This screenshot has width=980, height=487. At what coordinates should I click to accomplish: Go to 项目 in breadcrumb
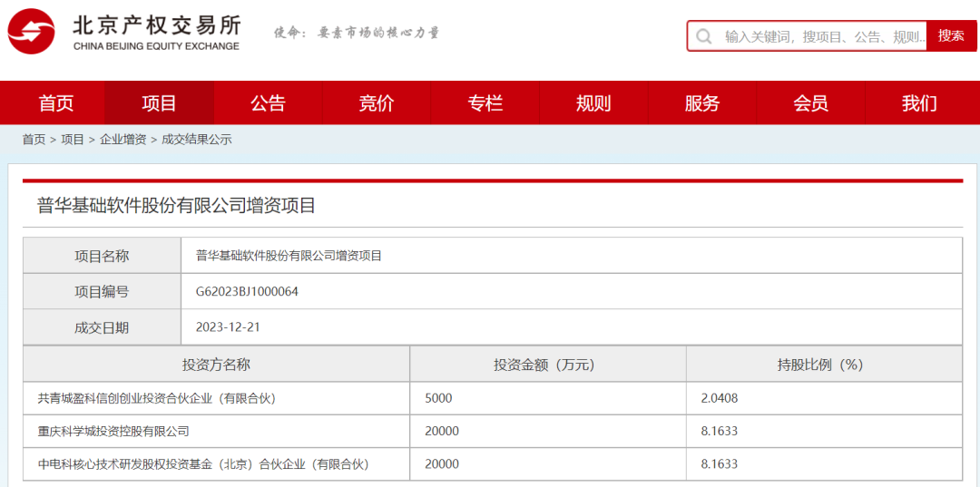[73, 140]
